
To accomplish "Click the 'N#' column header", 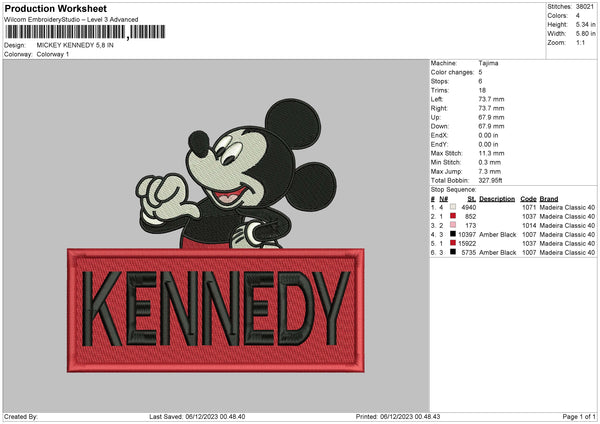I will click(x=443, y=199).
